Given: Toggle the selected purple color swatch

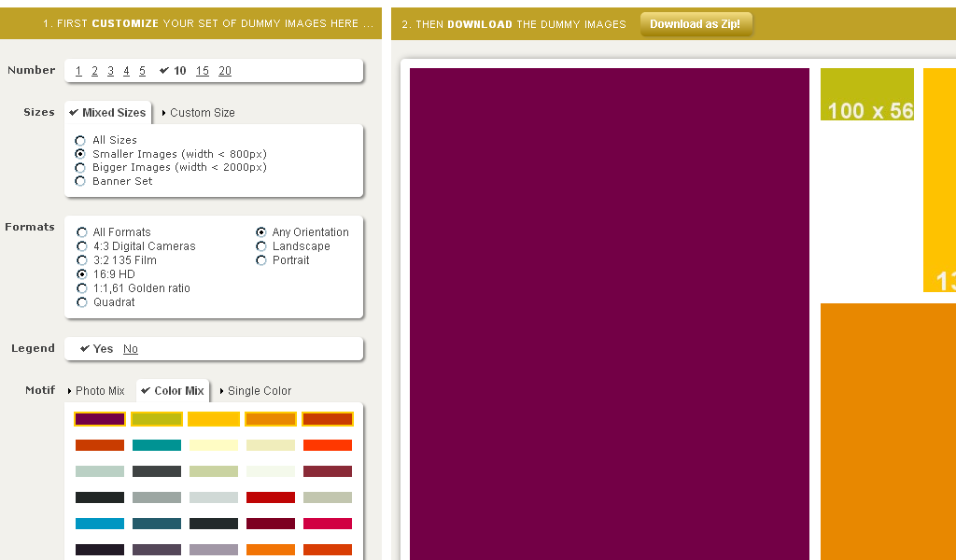Looking at the screenshot, I should tap(100, 419).
